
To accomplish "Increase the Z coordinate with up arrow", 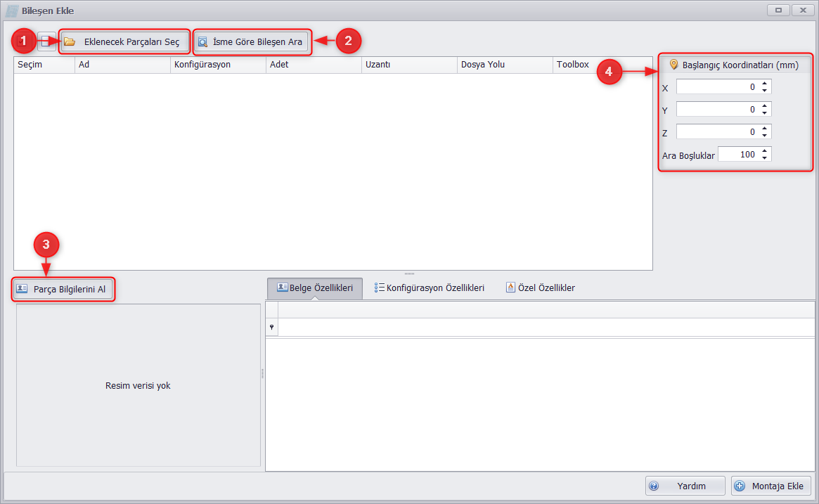I will point(765,128).
